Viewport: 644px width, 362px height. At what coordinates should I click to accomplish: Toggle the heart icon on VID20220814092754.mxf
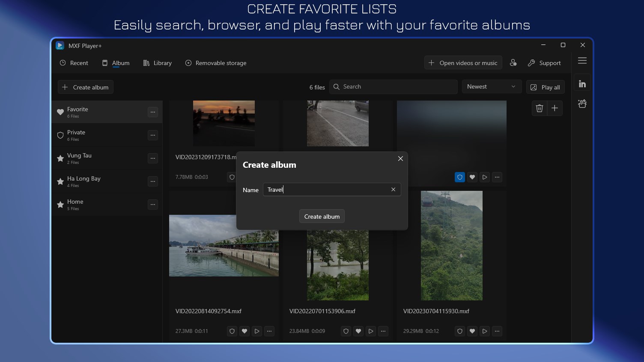click(x=244, y=331)
